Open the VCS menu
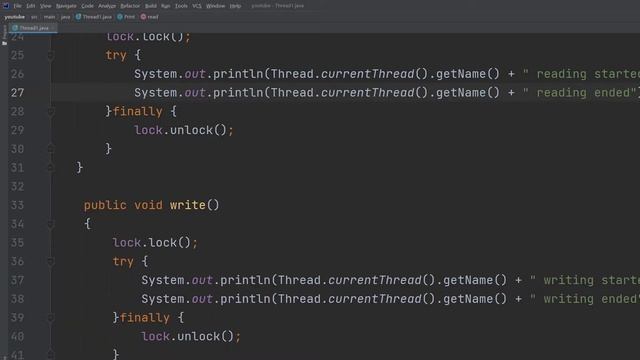This screenshot has height=360, width=640. coord(197,6)
